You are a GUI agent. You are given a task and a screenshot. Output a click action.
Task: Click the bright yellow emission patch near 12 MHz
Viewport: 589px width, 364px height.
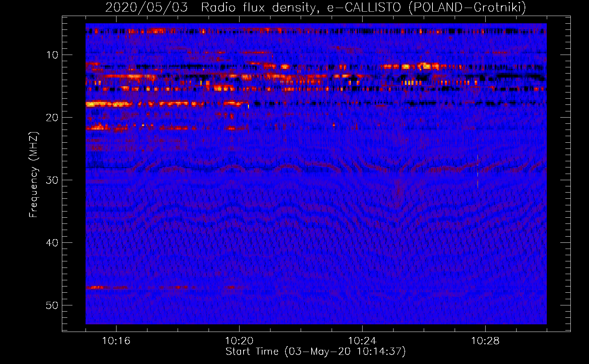tap(425, 66)
